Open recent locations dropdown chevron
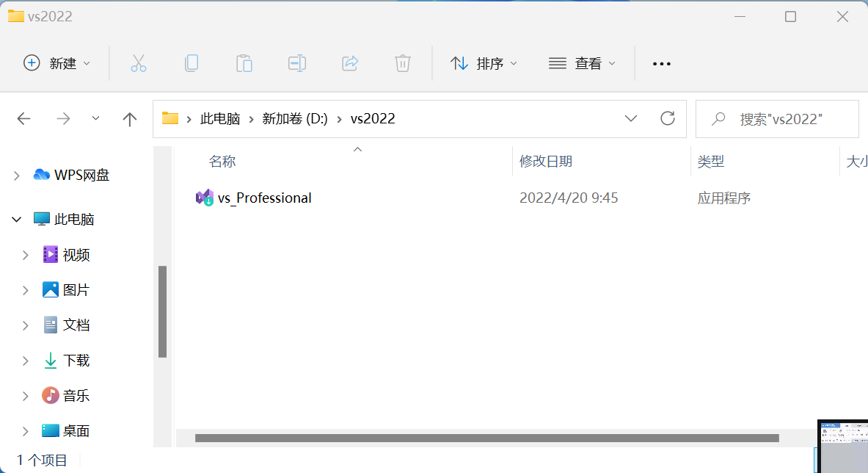Image resolution: width=868 pixels, height=473 pixels. (96, 118)
